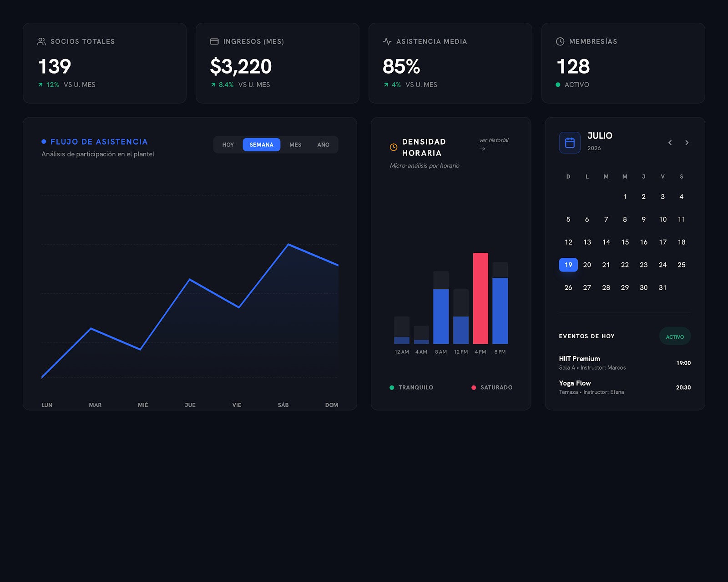Viewport: 728px width, 582px height.
Task: Click the green Tranquilo legend dot
Action: point(392,387)
